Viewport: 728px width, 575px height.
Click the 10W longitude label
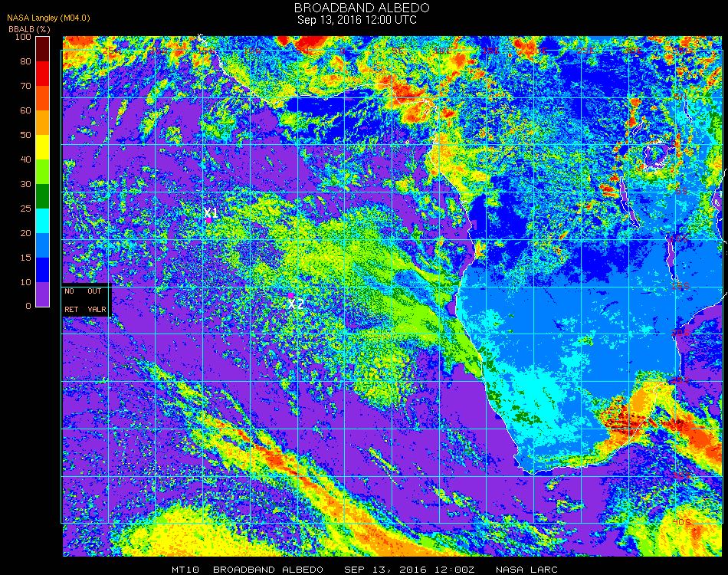253,51
